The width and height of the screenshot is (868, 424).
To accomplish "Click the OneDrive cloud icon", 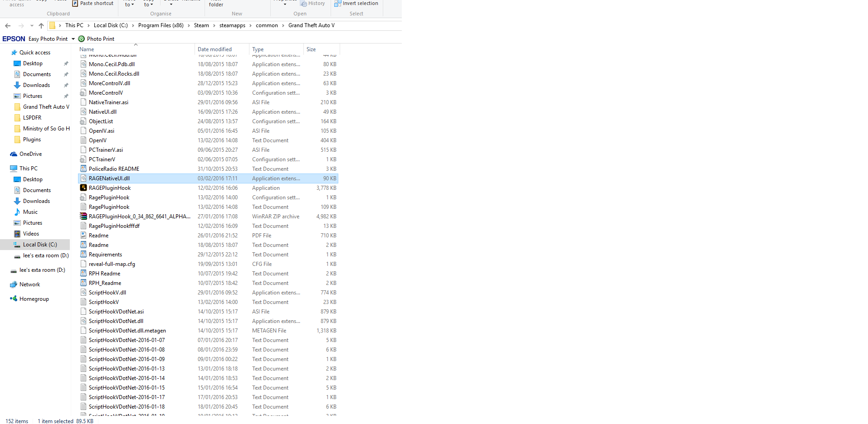I will tap(14, 154).
